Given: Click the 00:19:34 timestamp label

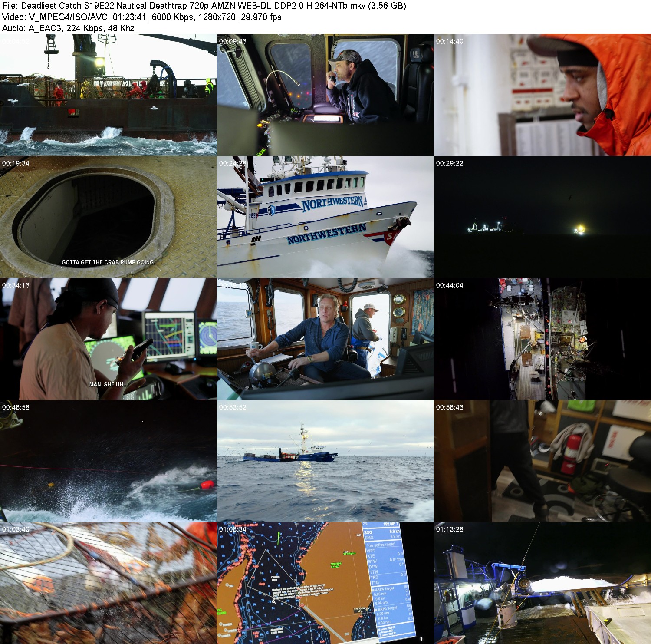Looking at the screenshot, I should tap(16, 163).
